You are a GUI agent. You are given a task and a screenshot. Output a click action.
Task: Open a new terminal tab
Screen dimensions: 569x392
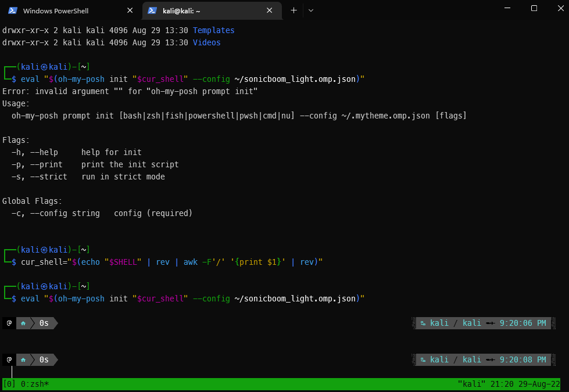tap(294, 10)
